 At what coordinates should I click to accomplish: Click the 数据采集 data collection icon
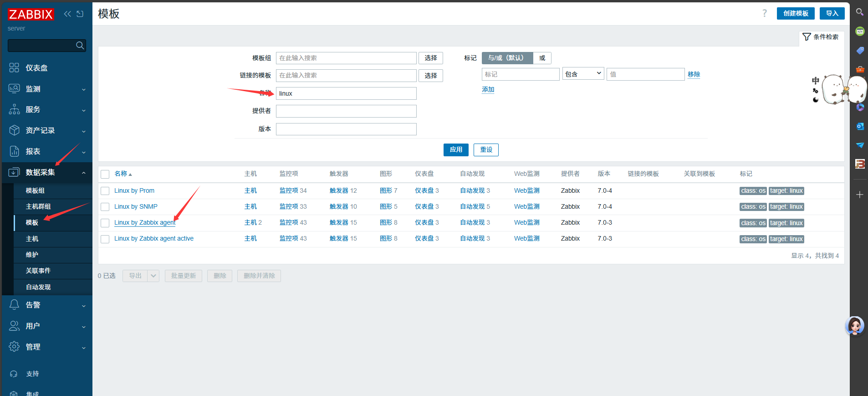click(14, 172)
